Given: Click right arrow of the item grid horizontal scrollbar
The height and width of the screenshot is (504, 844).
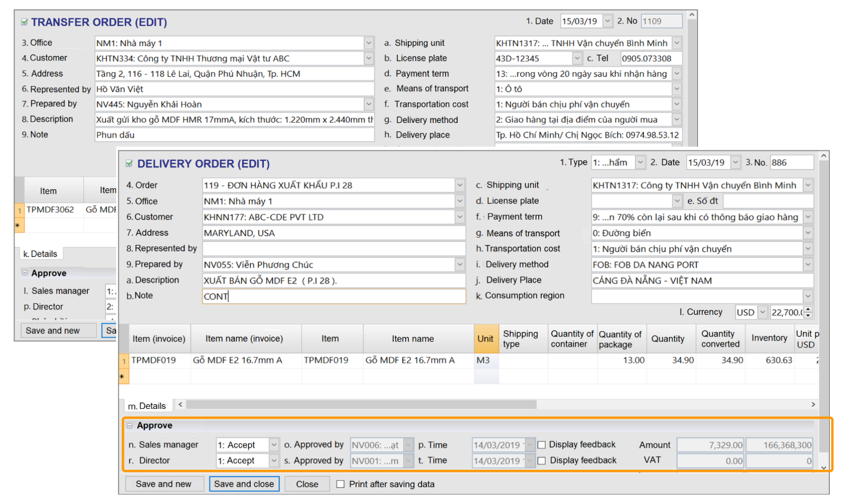Looking at the screenshot, I should point(813,405).
